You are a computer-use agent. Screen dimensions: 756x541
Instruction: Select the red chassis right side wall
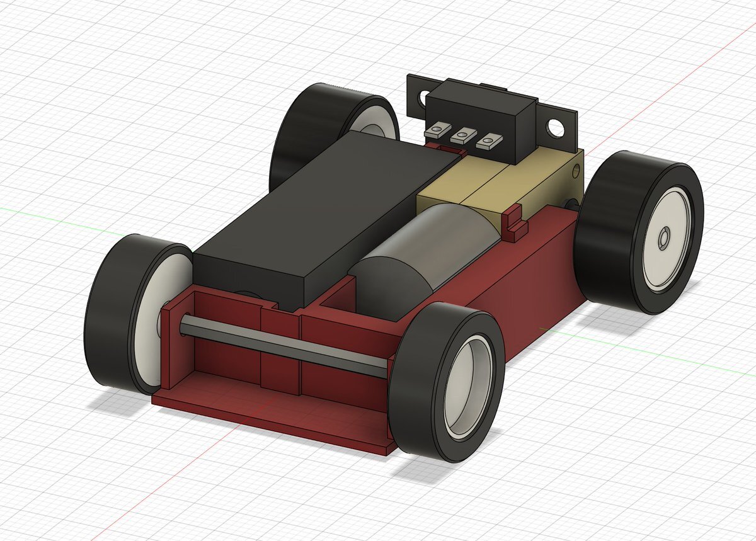point(535,277)
